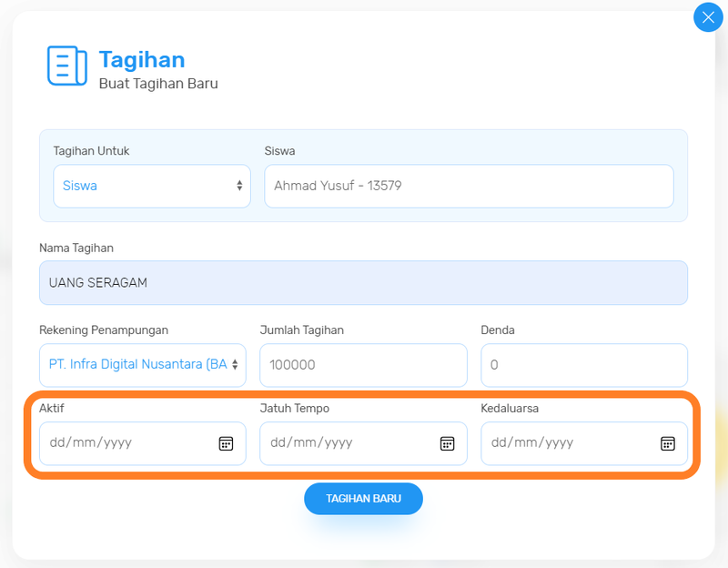Click the Jumlah Tagihan label
This screenshot has height=568, width=728.
tap(302, 330)
